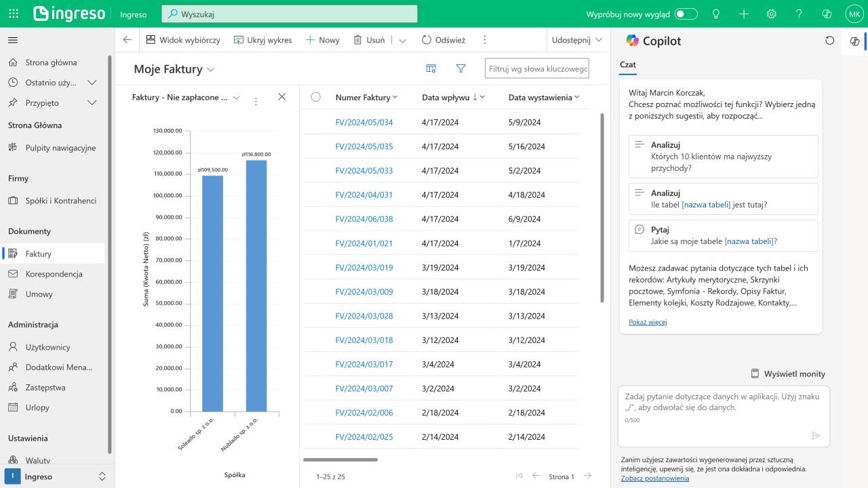This screenshot has width=868, height=488.
Task: Toggle the Wypróbuj nowy wygląd switch
Action: 686,14
